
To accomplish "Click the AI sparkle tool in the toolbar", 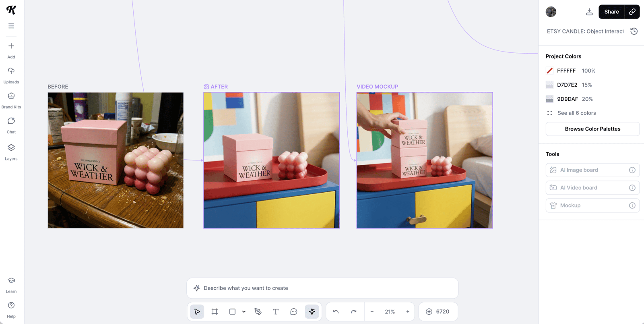I will [x=312, y=312].
